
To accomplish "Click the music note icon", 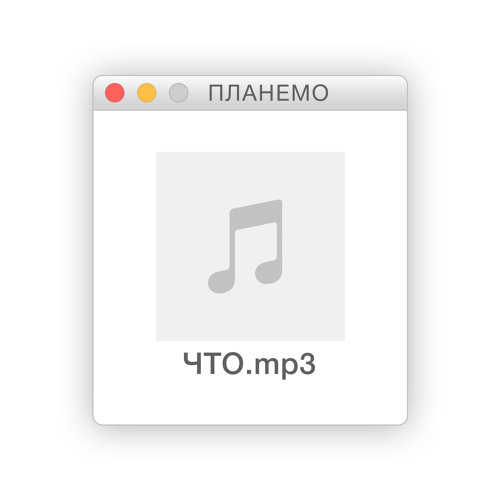I will tap(245, 247).
